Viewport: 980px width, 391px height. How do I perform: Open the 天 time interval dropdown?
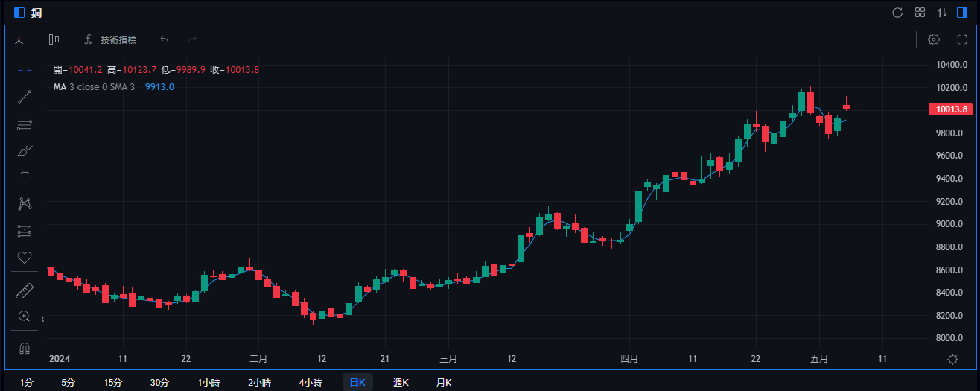(x=19, y=39)
